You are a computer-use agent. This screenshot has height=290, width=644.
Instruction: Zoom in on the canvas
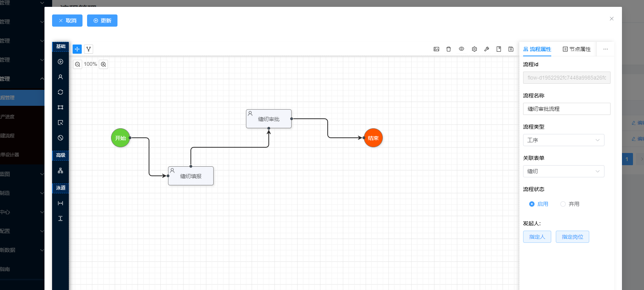(103, 64)
